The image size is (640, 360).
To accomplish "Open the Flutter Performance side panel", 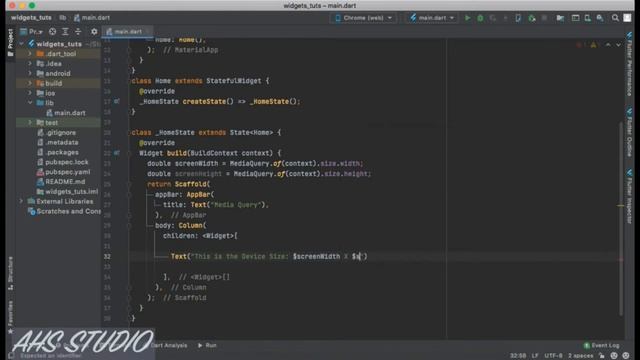I will [x=630, y=64].
